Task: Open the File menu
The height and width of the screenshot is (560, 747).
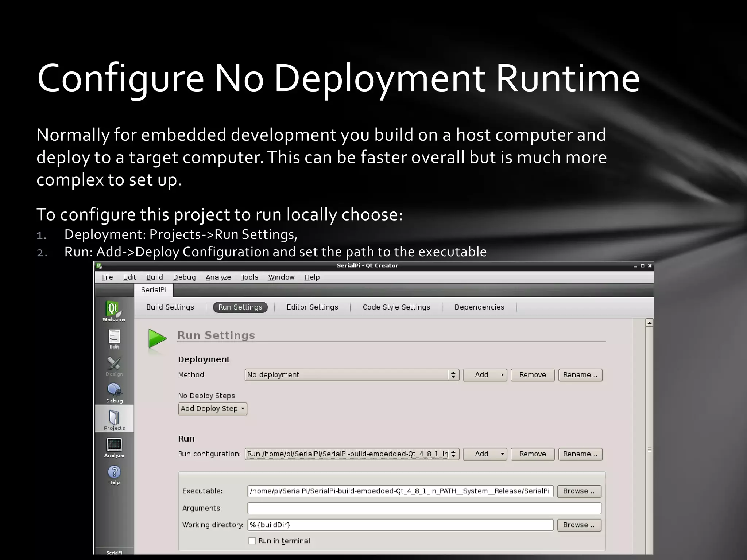Action: click(107, 277)
